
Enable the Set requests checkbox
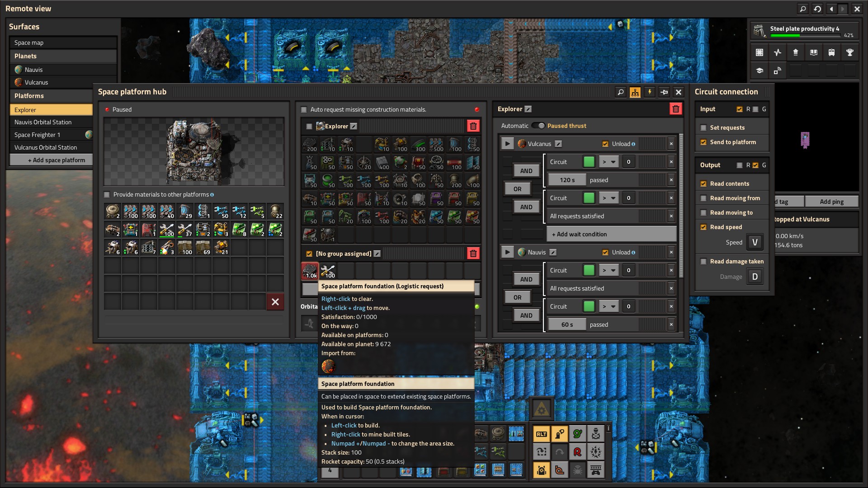point(703,128)
